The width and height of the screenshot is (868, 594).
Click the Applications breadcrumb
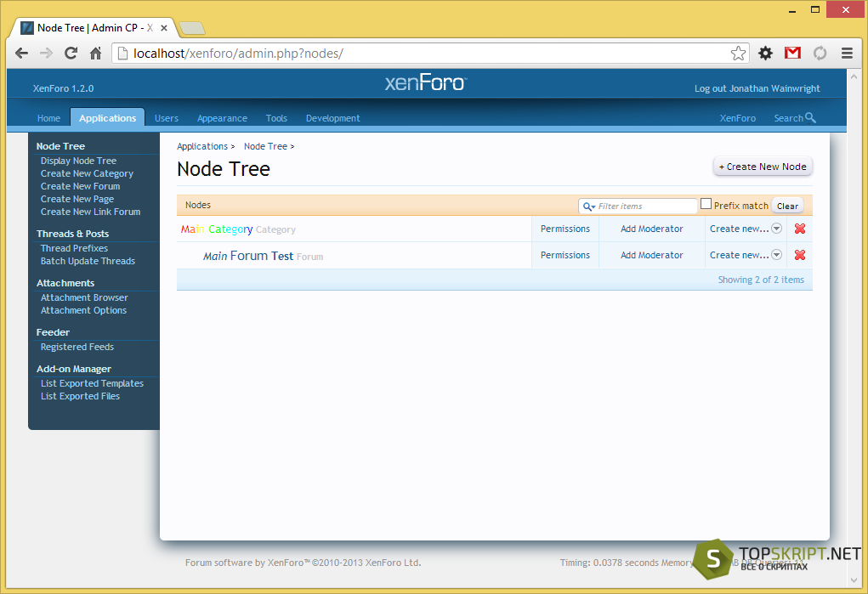(202, 146)
